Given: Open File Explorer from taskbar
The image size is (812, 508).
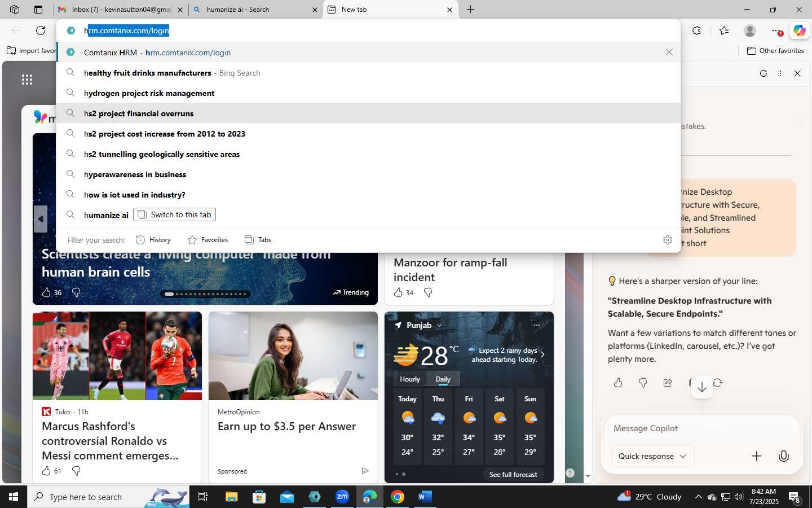Looking at the screenshot, I should point(232,497).
